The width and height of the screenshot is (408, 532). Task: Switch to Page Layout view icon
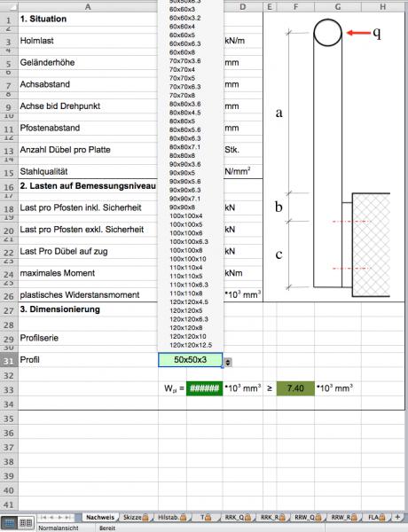(x=26, y=523)
